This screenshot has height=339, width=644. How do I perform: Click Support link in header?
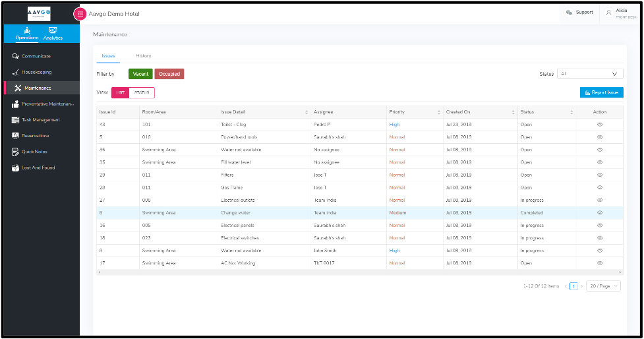[584, 13]
